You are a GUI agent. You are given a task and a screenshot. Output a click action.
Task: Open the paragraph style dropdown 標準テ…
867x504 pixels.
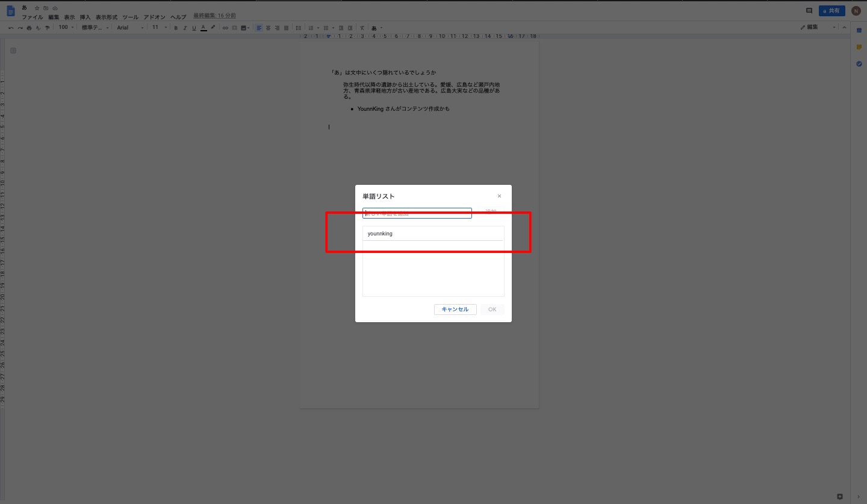click(x=95, y=28)
